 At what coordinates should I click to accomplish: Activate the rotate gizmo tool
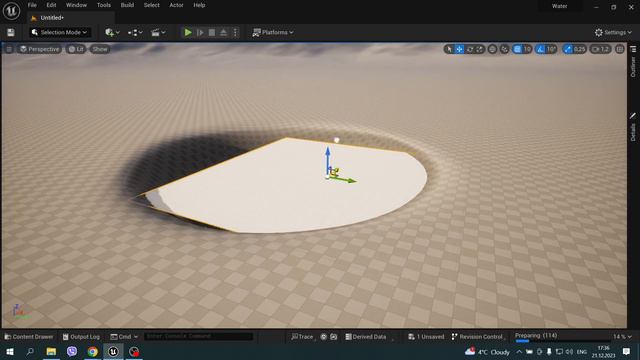tap(470, 49)
